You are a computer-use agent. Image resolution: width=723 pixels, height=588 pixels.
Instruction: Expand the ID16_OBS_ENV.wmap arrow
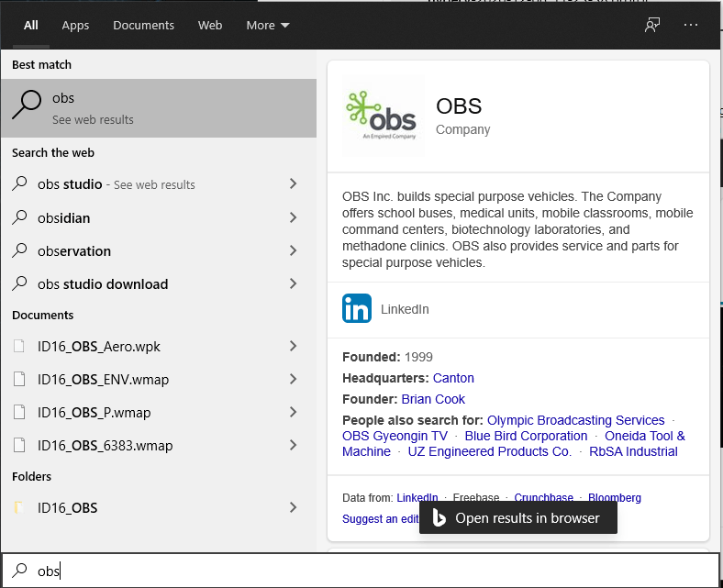(293, 379)
